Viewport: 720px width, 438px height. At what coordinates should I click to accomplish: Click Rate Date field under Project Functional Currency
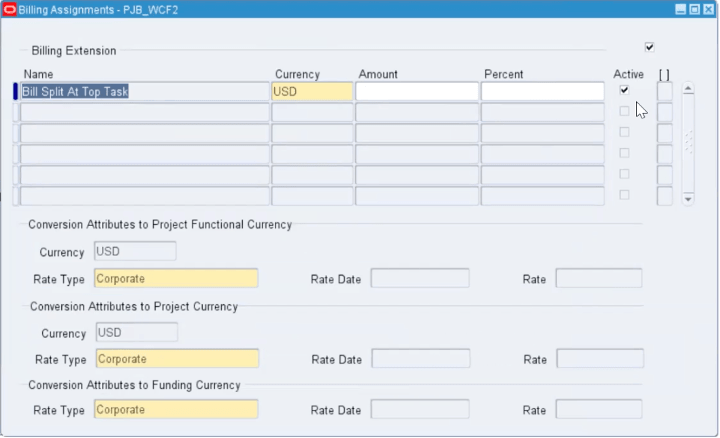tap(420, 279)
